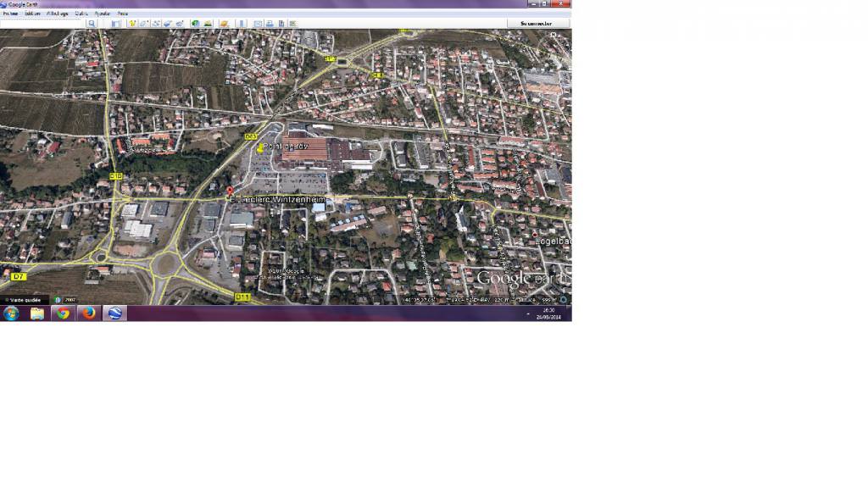Activate the ruler measuring tool

tap(242, 23)
